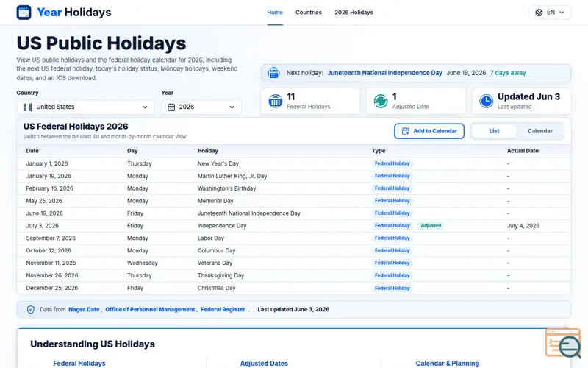Open the 2026 Holidays nav item
This screenshot has height=368, width=588.
[x=354, y=13]
